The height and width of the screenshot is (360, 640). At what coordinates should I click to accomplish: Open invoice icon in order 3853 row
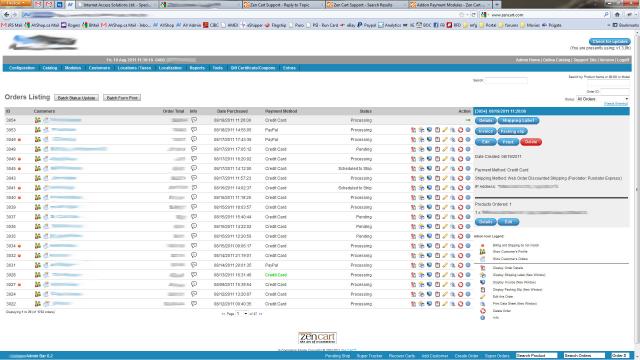(429, 130)
